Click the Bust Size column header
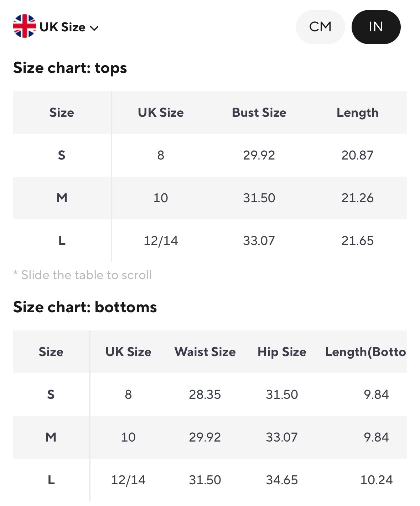 tap(259, 113)
